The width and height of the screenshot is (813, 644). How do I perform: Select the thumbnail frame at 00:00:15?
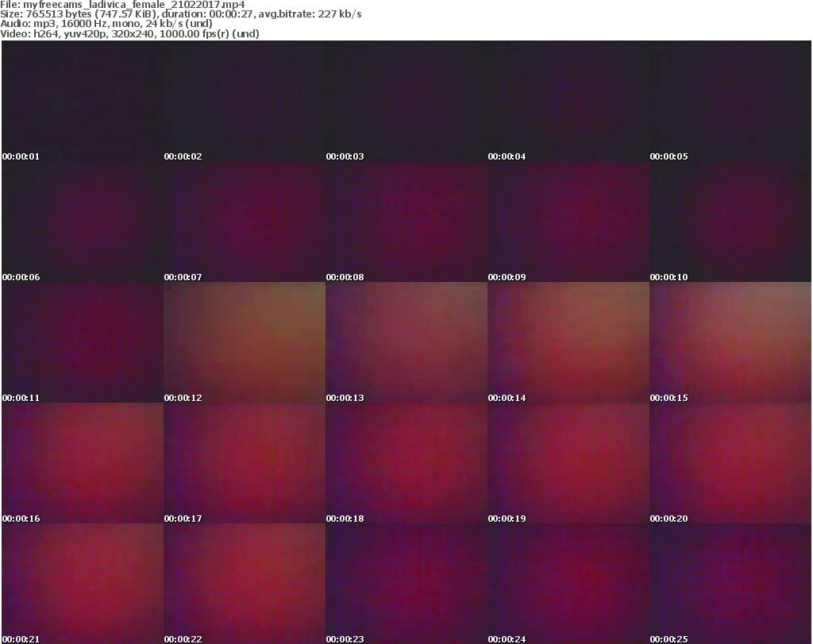point(730,342)
